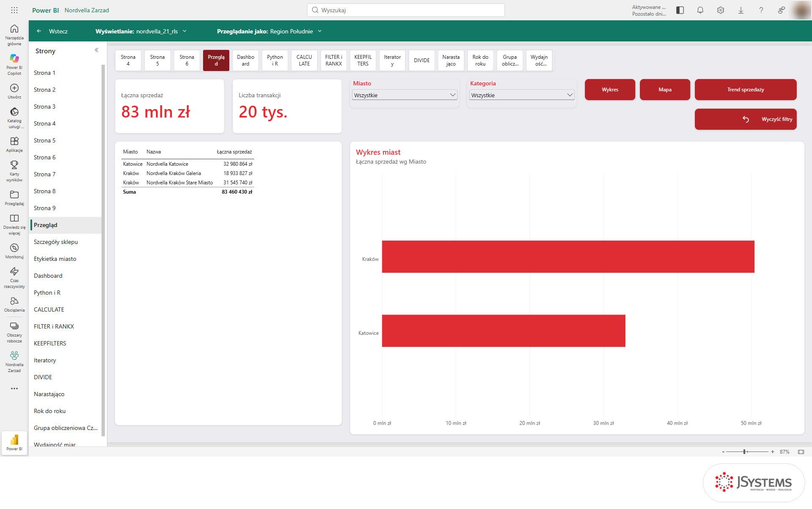Screen dimensions: 812x509
Task: Click the Wykres button
Action: 610,90
